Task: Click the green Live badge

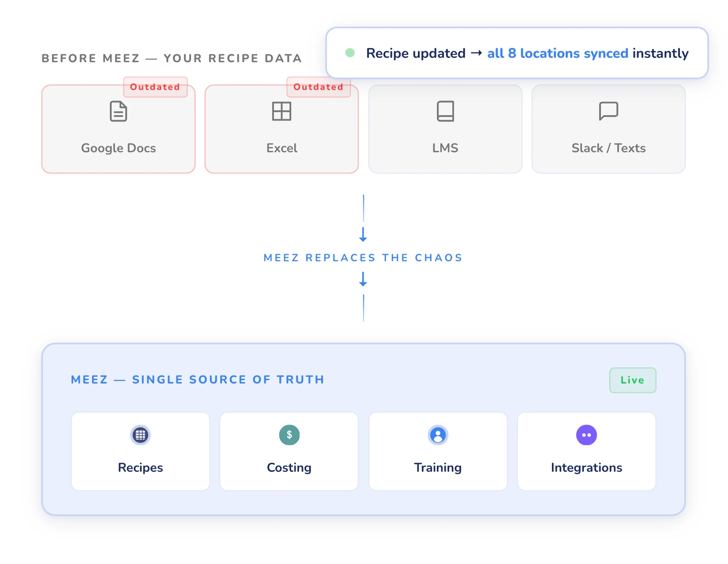Action: point(633,380)
